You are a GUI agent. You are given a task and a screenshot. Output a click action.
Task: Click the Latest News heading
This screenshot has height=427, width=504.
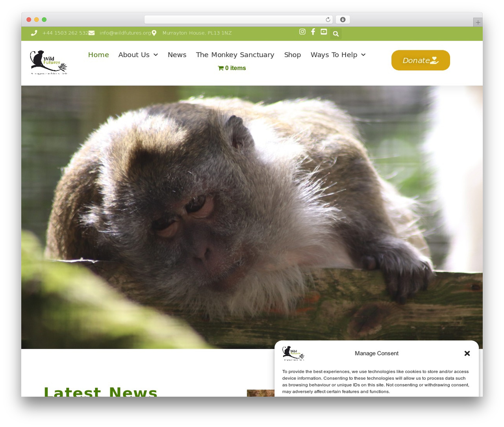click(100, 392)
